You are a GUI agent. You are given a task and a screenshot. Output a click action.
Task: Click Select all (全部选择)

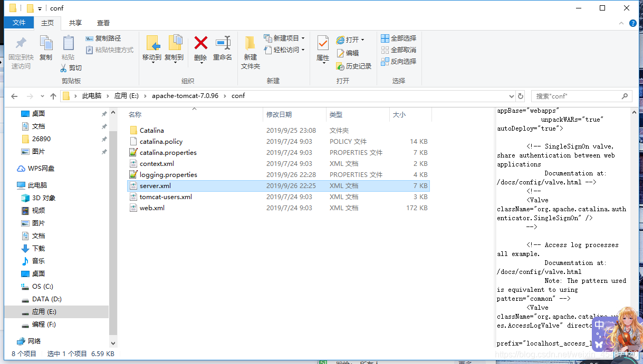pos(399,38)
